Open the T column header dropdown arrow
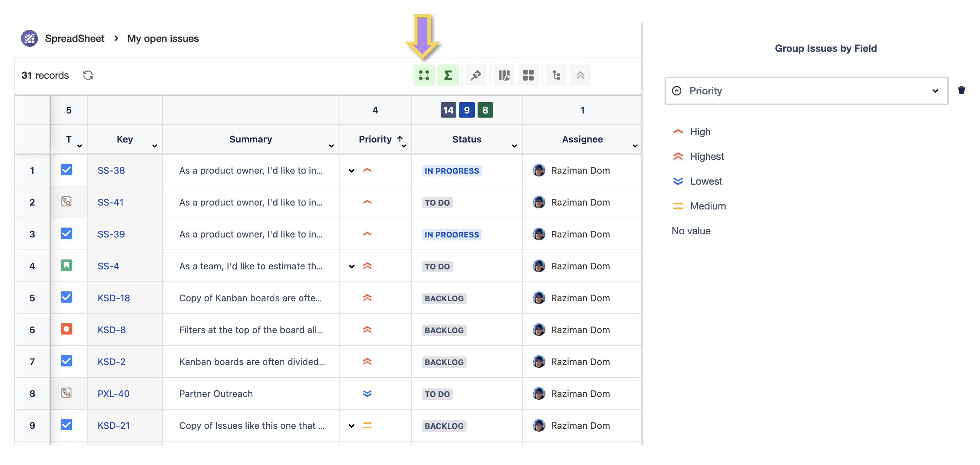The image size is (980, 465). (79, 146)
